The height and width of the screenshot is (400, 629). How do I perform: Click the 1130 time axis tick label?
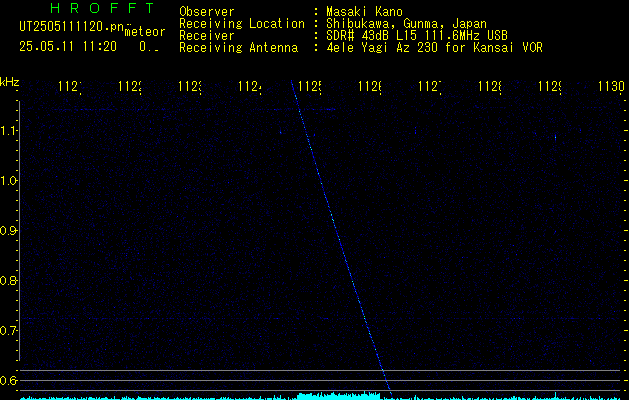point(611,86)
